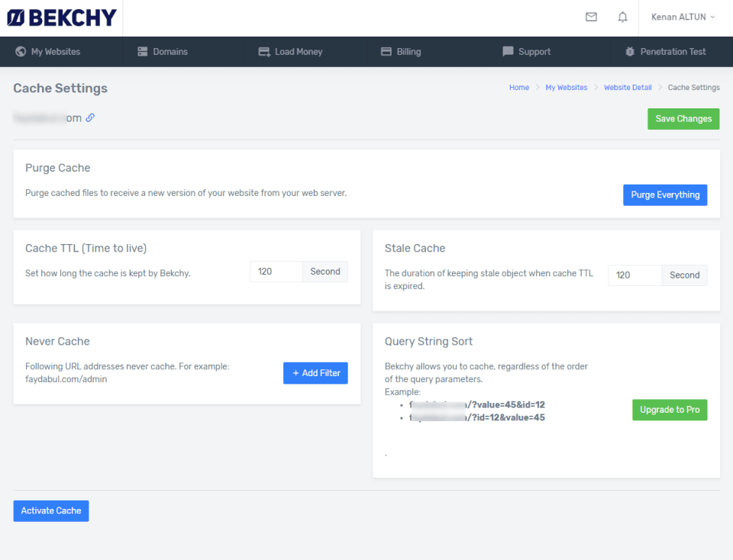
Task: Click the Never Cache section heading
Action: tap(57, 342)
